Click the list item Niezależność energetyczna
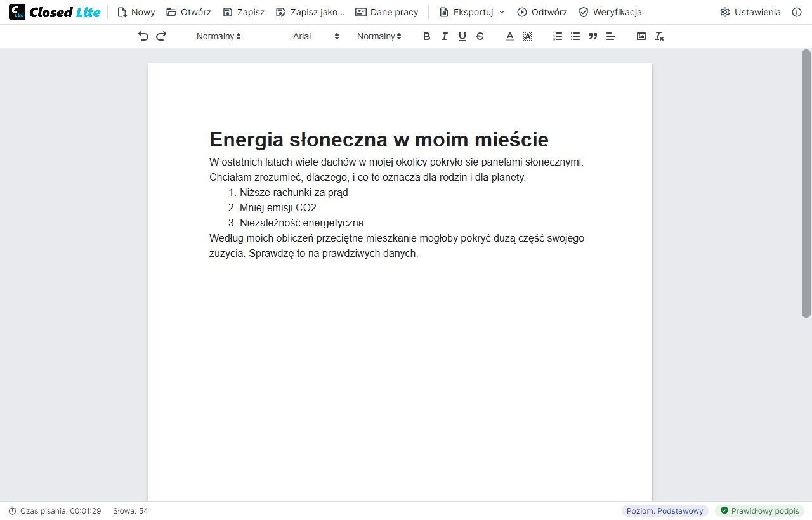812x520 pixels. coord(302,223)
